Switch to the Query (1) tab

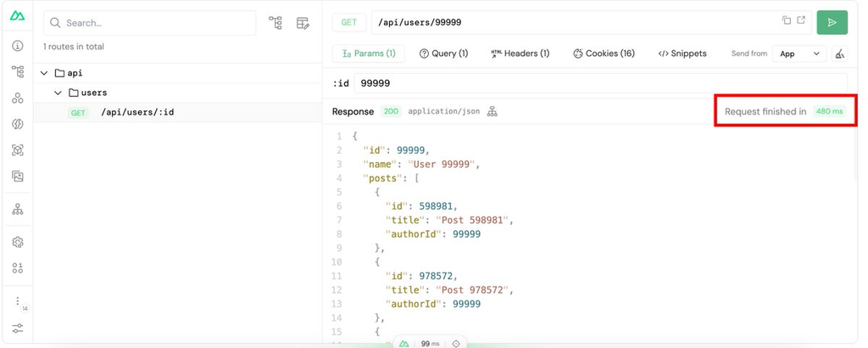coord(443,53)
